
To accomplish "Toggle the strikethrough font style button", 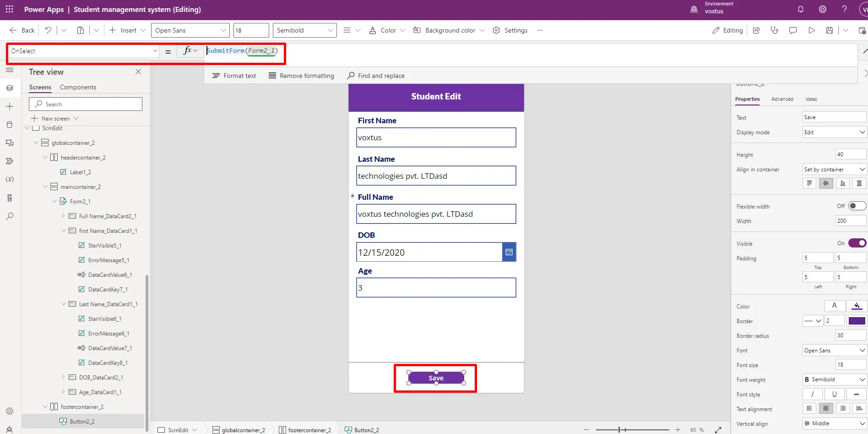I will point(856,394).
